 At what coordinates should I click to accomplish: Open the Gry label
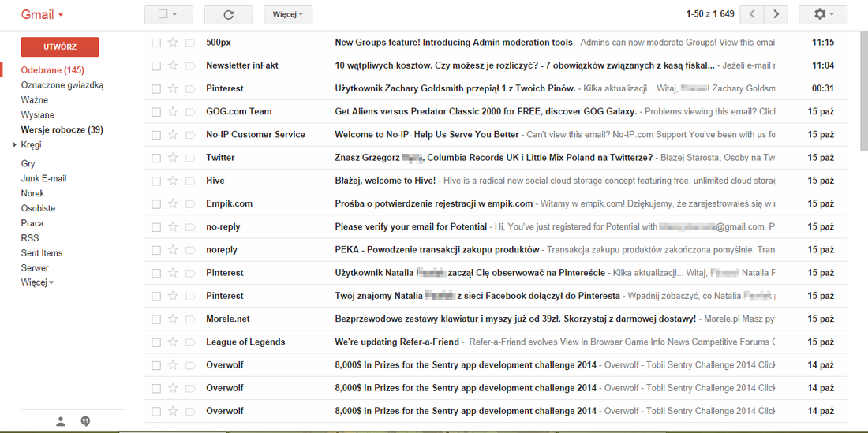pyautogui.click(x=28, y=164)
